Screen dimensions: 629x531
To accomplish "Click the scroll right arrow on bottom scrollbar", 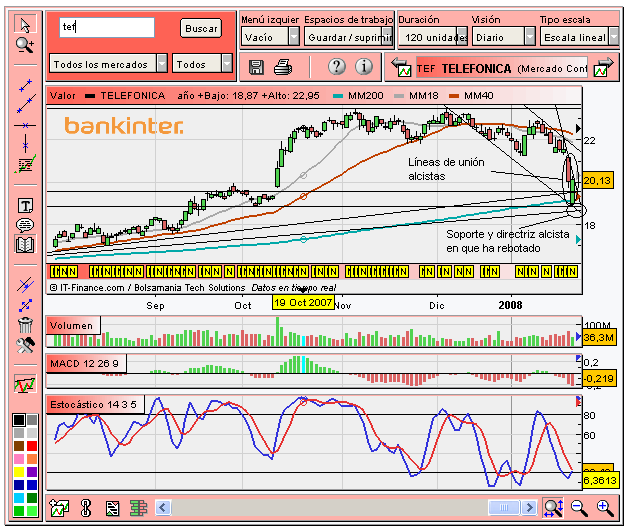I will pyautogui.click(x=529, y=508).
